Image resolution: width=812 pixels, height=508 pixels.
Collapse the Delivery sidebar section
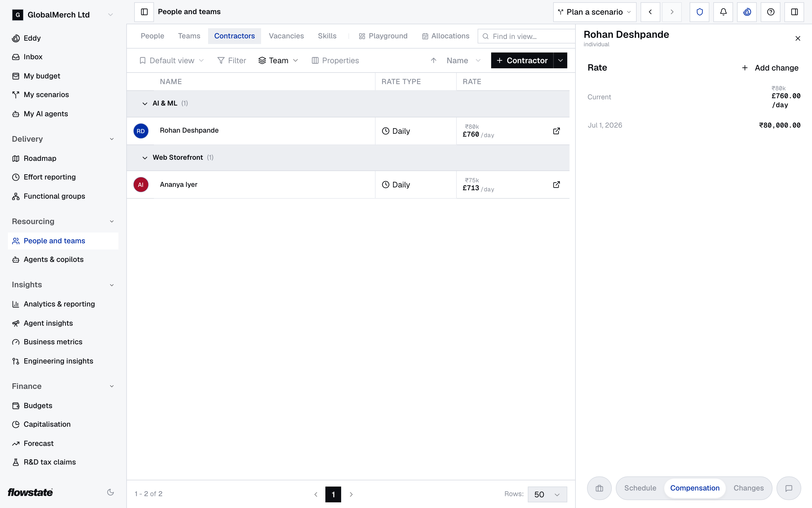[112, 139]
